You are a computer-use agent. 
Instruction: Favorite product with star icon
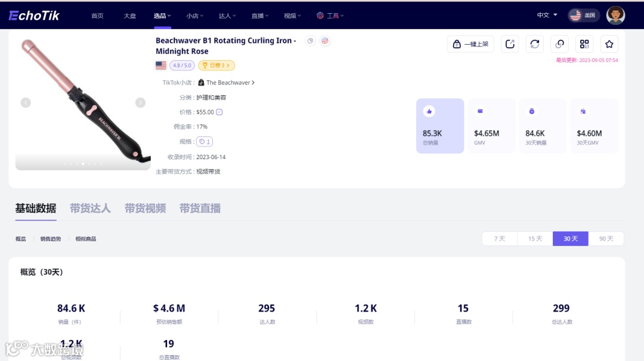coord(609,44)
